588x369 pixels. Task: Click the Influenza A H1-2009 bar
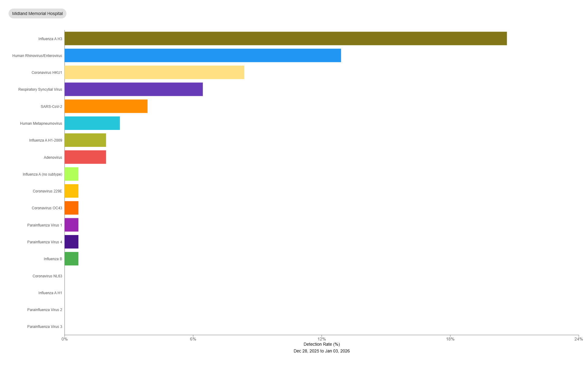(x=85, y=140)
